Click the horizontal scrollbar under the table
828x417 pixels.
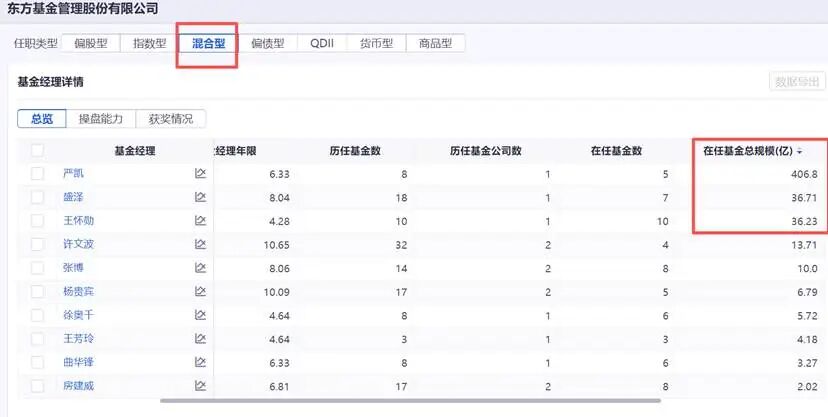coord(410,401)
